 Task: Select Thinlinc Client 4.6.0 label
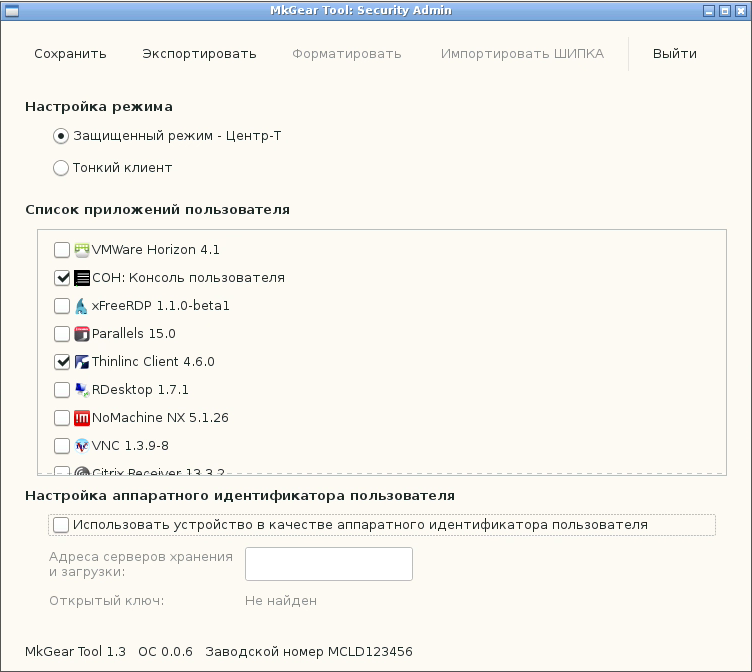tap(153, 362)
